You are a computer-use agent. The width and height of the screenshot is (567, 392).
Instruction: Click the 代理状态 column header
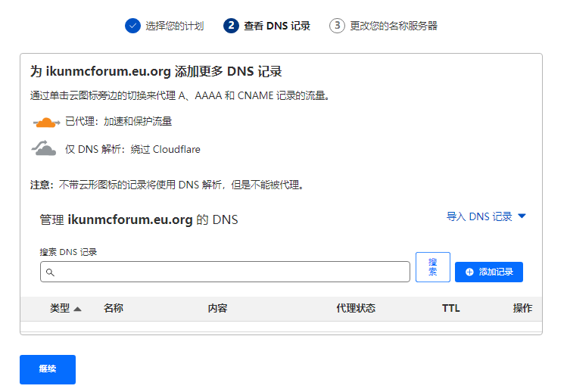356,308
